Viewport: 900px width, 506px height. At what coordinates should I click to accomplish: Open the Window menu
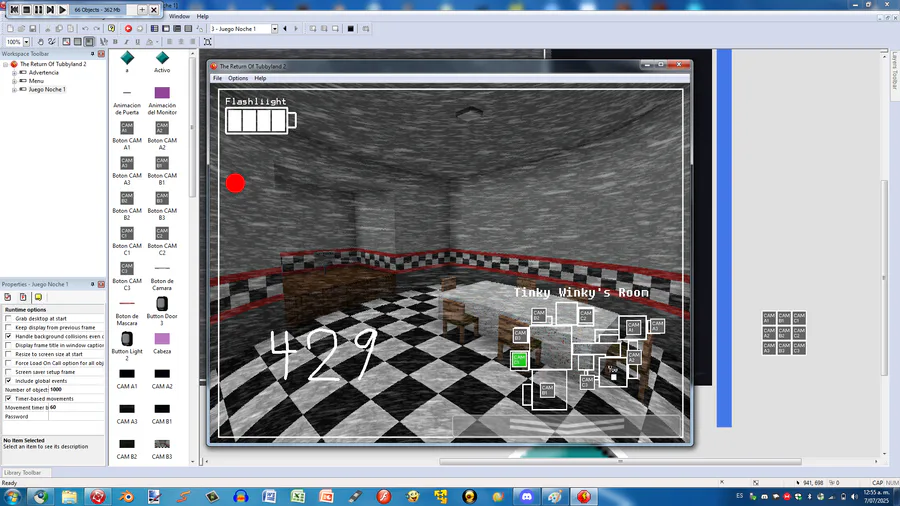click(x=179, y=17)
